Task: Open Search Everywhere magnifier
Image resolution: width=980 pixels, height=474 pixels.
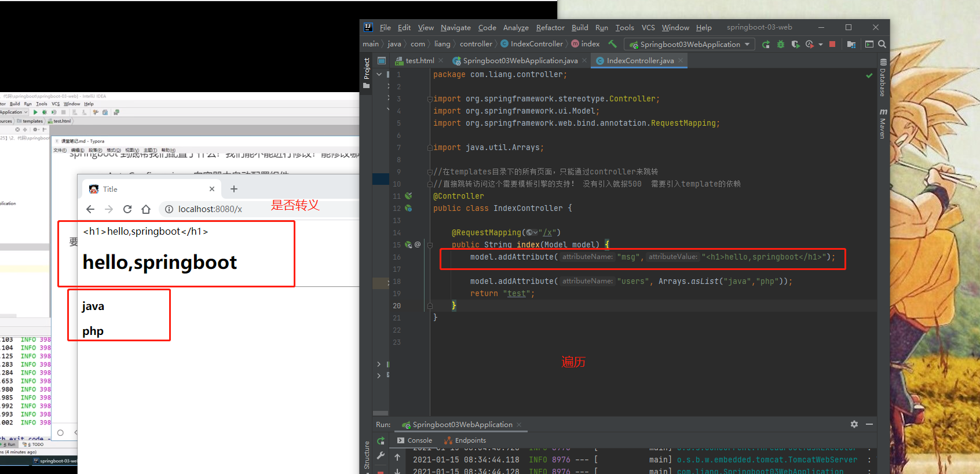Action: coord(882,44)
